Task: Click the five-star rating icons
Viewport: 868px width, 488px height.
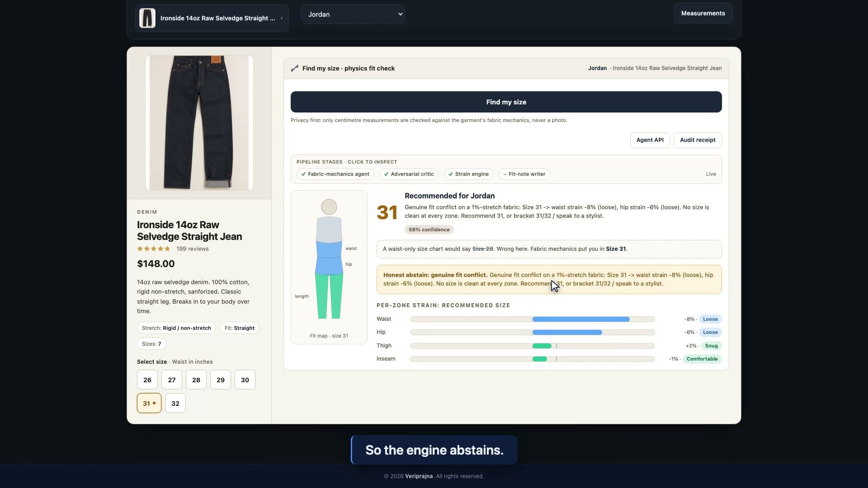Action: click(x=154, y=249)
